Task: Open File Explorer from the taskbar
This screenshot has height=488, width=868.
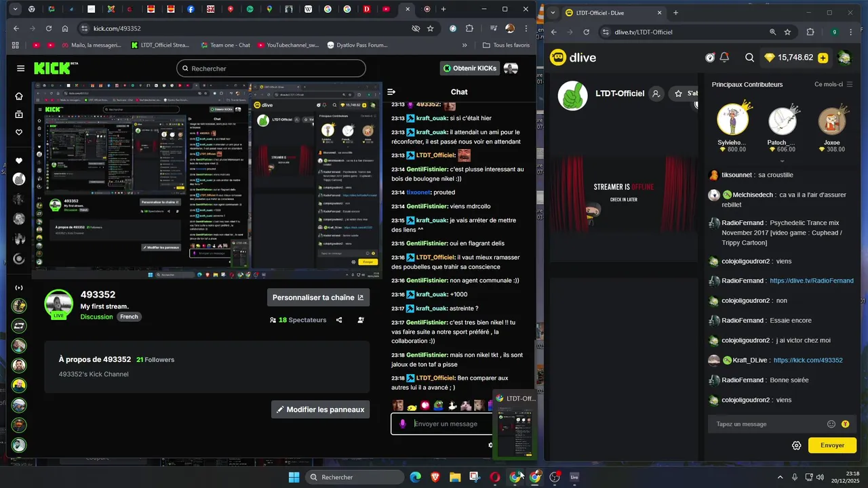Action: coord(455,477)
